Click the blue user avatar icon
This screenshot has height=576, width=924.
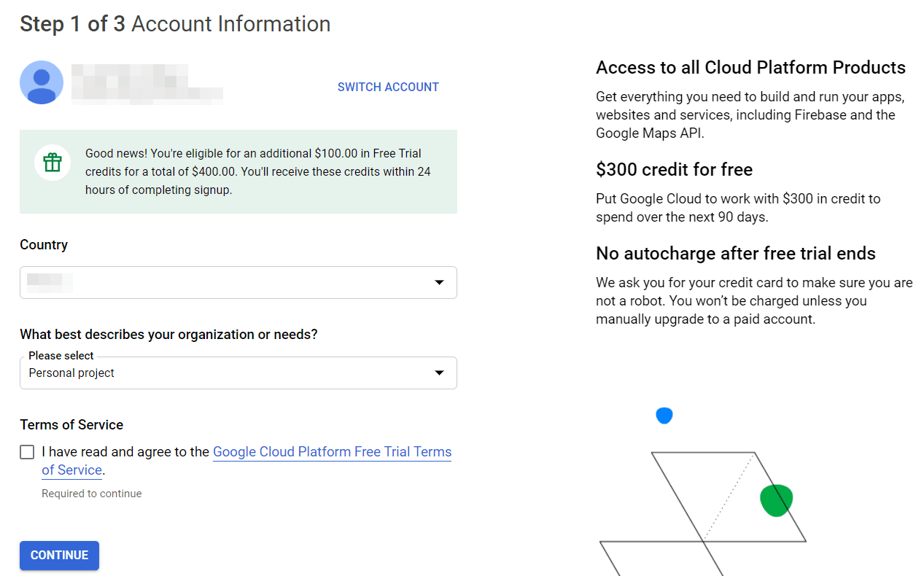42,82
